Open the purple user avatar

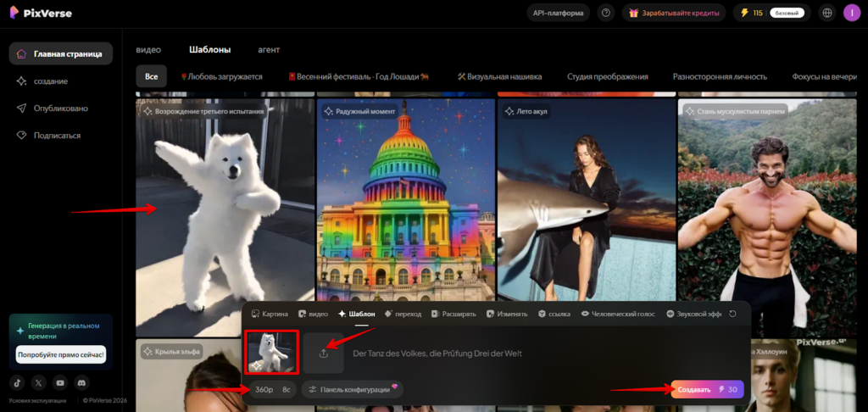pyautogui.click(x=852, y=13)
